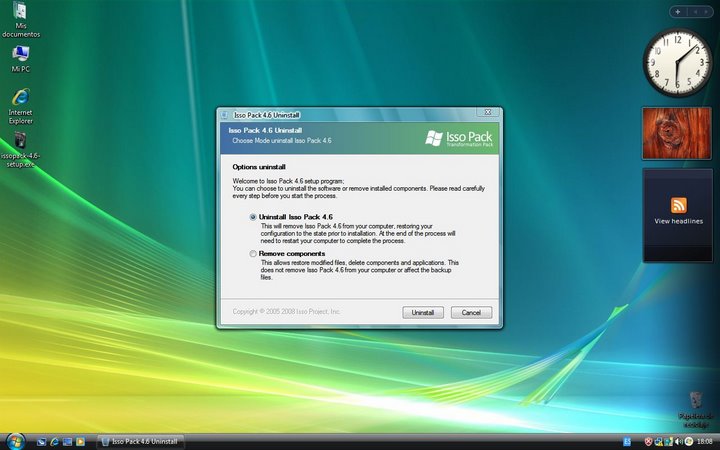Screen dimensions: 720x450
Task: Launch Internet Explorer from quick launch
Action: coord(54,442)
